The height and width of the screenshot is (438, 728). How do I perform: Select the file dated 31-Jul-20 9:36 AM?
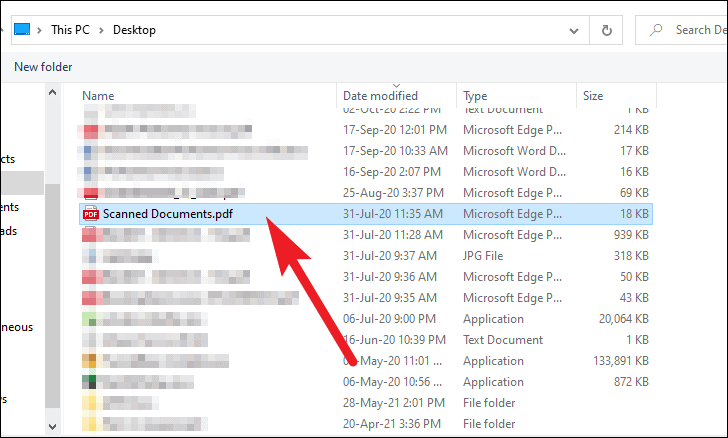coord(366,277)
